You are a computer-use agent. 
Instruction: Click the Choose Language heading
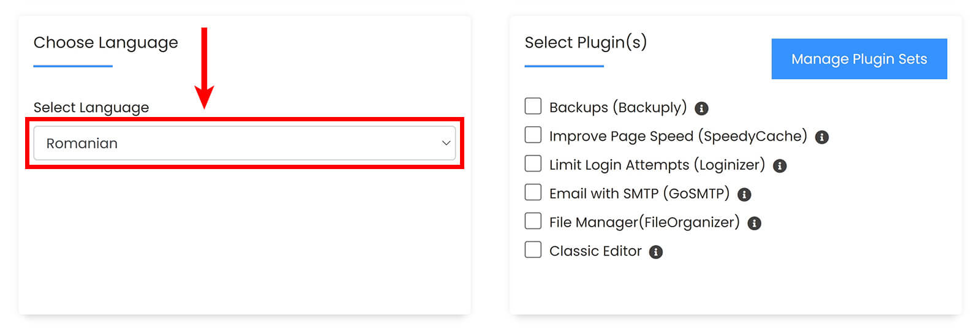(106, 43)
